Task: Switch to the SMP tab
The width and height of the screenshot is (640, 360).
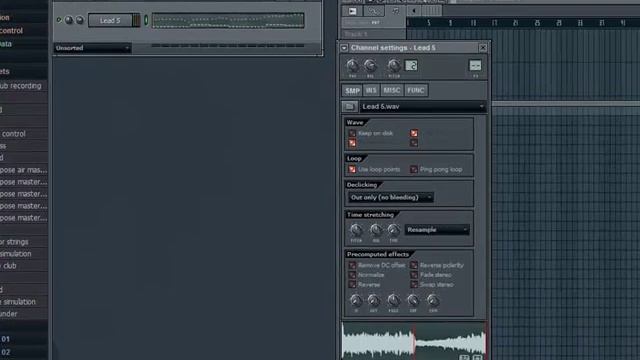Action: point(352,91)
